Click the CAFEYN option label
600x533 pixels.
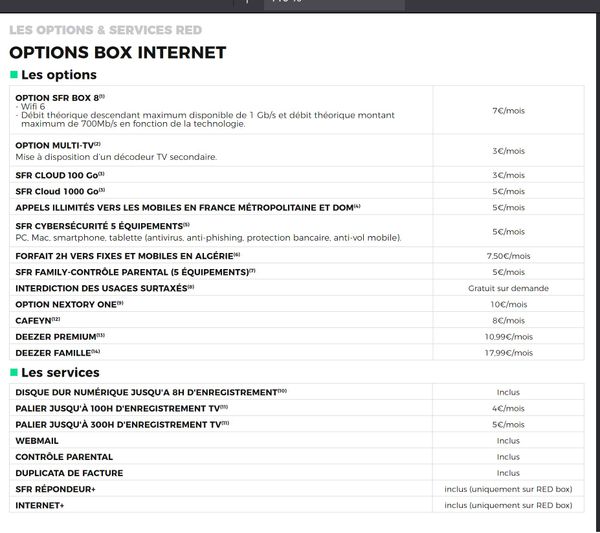pos(37,320)
